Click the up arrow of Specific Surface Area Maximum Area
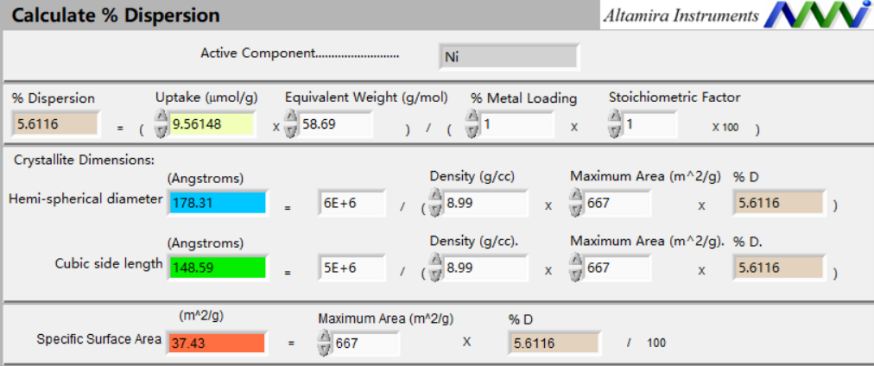The width and height of the screenshot is (874, 366). 324,336
